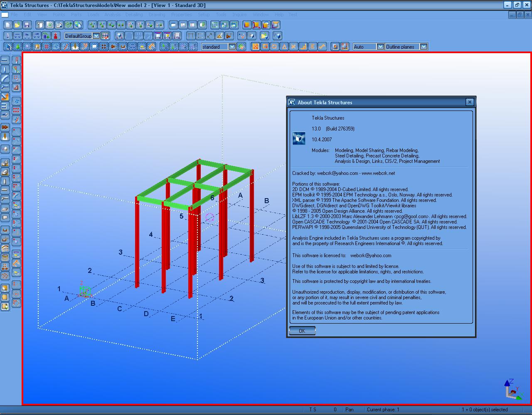Click 'Current phase: 1' in status bar

[x=383, y=410]
